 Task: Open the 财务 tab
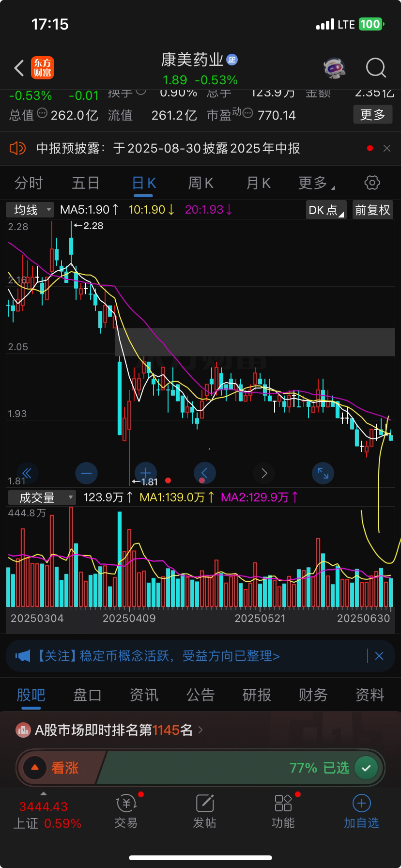[x=313, y=695]
